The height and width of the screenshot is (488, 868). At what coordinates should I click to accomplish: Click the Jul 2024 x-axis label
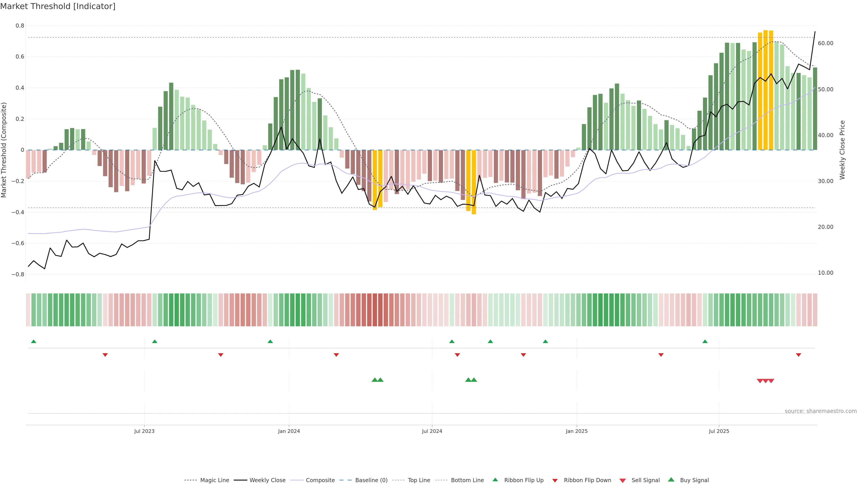[432, 431]
